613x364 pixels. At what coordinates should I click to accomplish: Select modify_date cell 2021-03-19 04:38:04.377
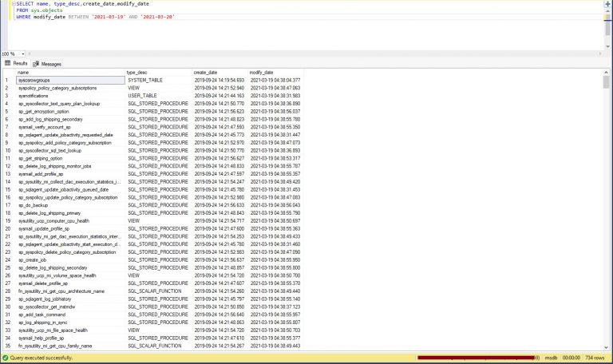[x=275, y=80]
